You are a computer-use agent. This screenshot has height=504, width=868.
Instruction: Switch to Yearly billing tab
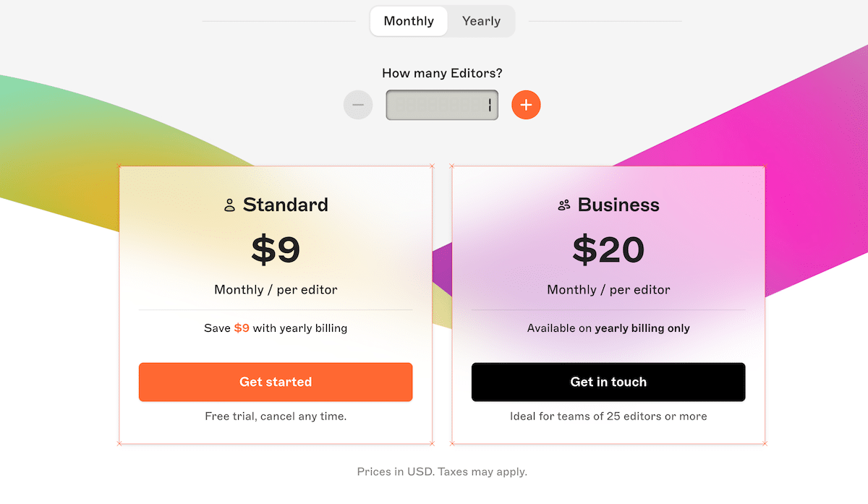(x=481, y=21)
